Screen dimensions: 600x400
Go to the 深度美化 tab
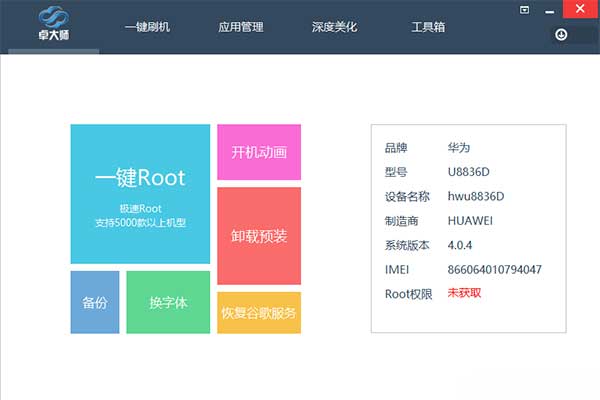pyautogui.click(x=334, y=27)
